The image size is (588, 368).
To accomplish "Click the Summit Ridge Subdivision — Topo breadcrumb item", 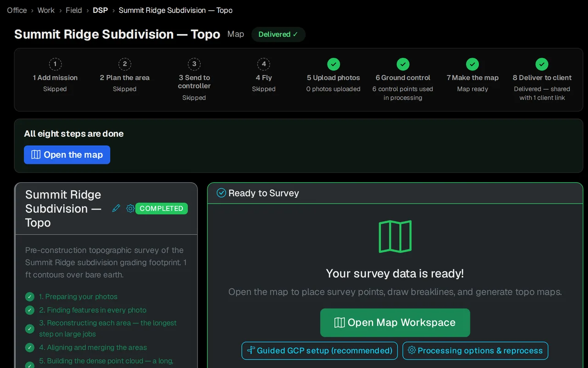I will tap(175, 10).
